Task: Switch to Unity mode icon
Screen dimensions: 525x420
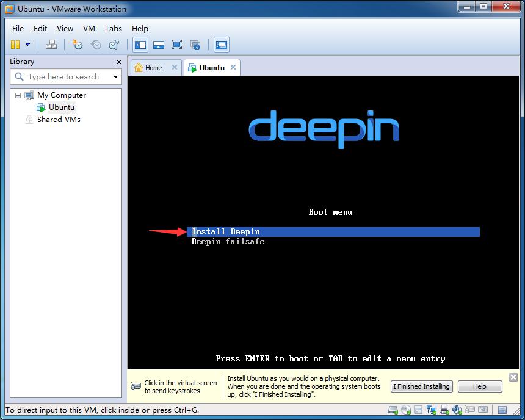Action: [x=195, y=45]
